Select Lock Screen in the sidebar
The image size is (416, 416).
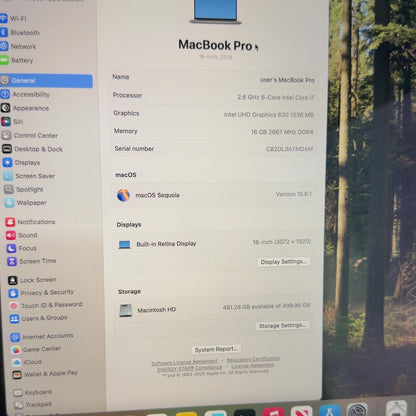(33, 280)
